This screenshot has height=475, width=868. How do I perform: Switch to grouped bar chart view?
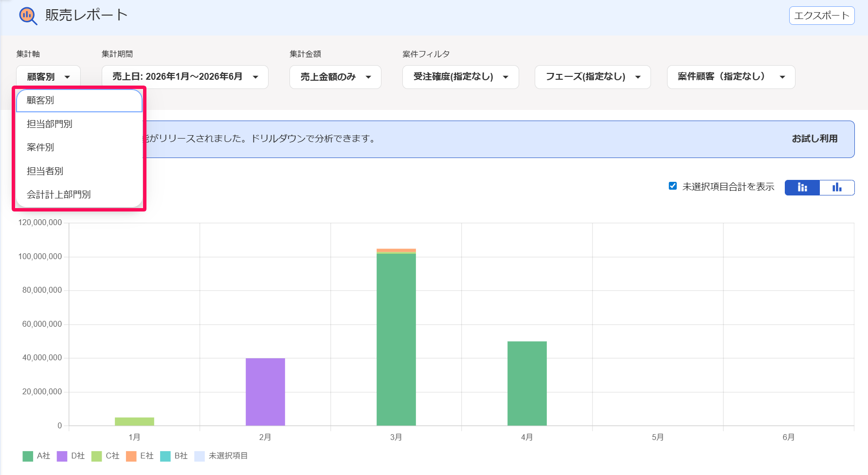coord(837,188)
